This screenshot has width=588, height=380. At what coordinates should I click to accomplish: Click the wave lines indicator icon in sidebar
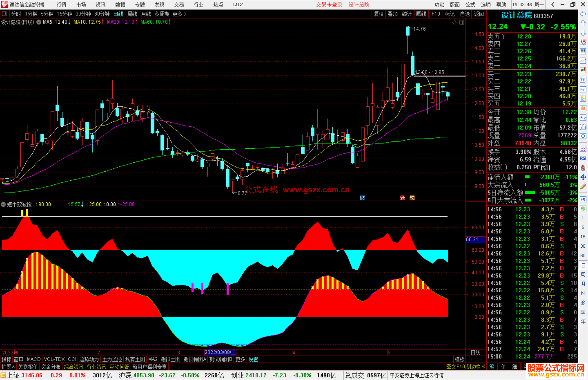(x=583, y=149)
